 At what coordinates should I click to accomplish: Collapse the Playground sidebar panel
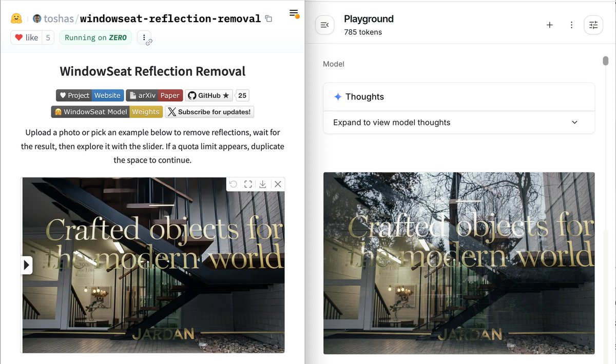point(324,25)
